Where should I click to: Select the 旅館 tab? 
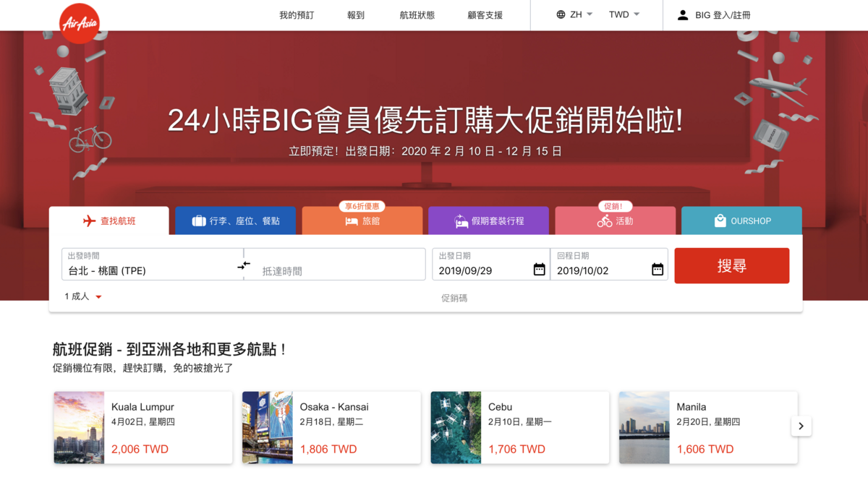tap(362, 220)
